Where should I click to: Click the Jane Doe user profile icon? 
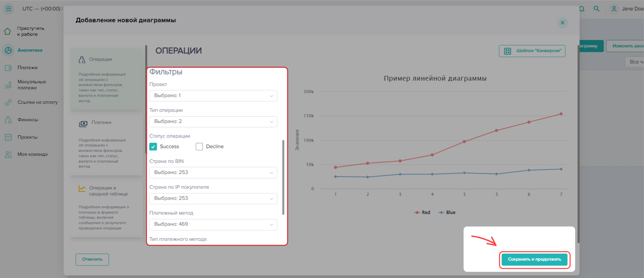(x=614, y=9)
